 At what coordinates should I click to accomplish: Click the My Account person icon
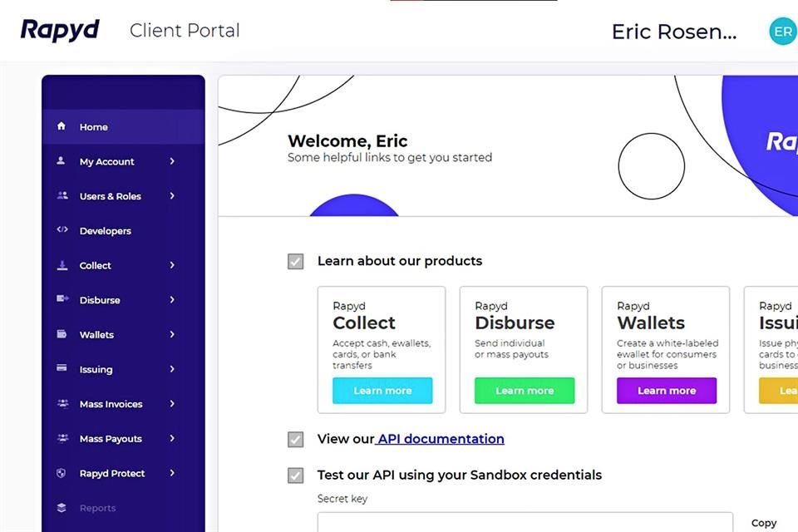click(62, 161)
